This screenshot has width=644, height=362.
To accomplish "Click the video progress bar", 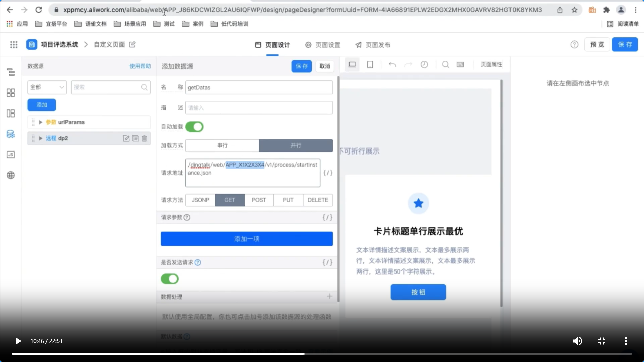I will pyautogui.click(x=322, y=354).
